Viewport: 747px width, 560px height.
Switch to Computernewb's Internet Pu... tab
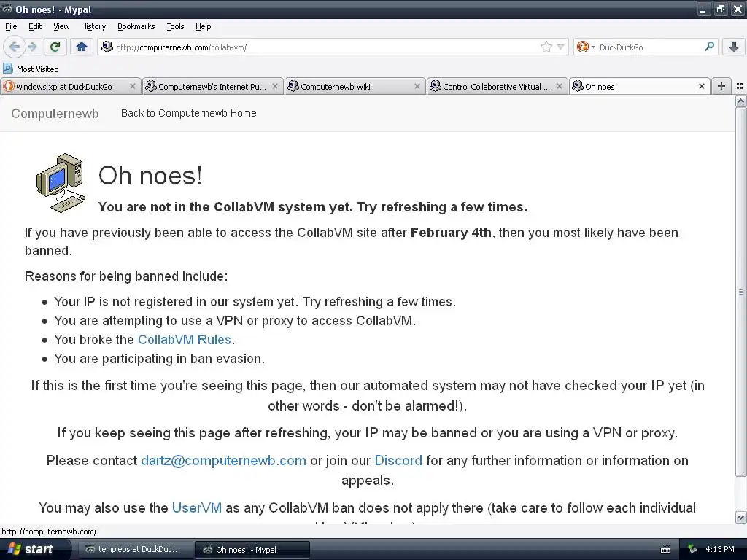click(x=212, y=87)
